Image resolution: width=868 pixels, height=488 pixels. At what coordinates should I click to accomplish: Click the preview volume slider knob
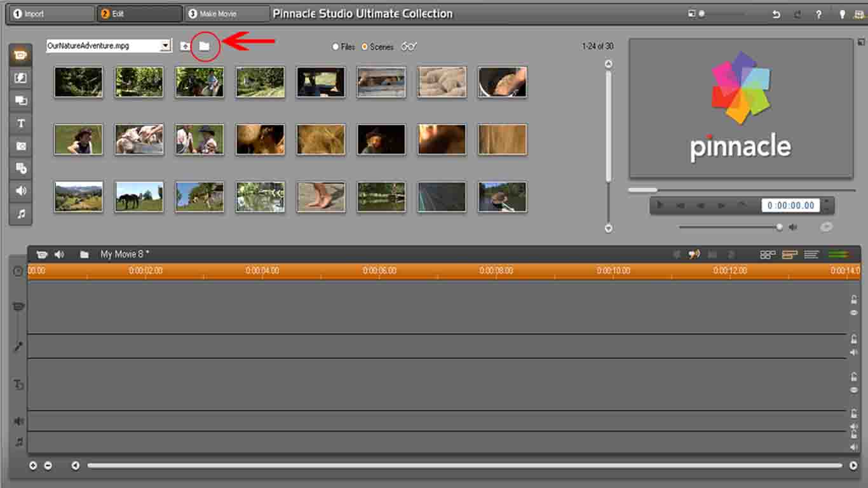click(780, 227)
